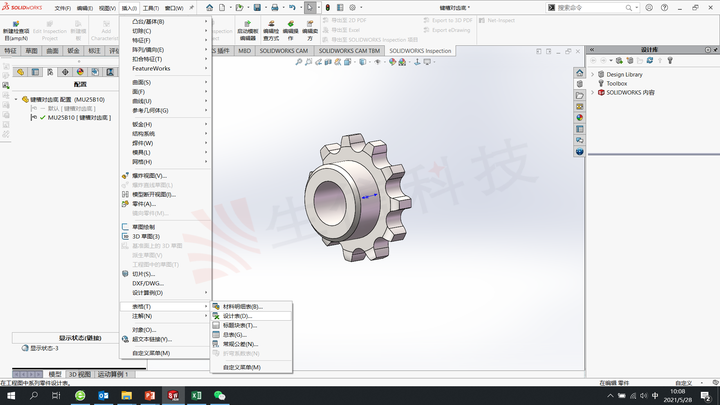Click the 搜索命令 search field

click(592, 8)
